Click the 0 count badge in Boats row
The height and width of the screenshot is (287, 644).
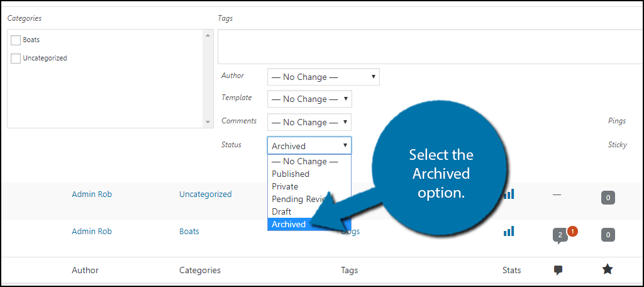click(608, 235)
